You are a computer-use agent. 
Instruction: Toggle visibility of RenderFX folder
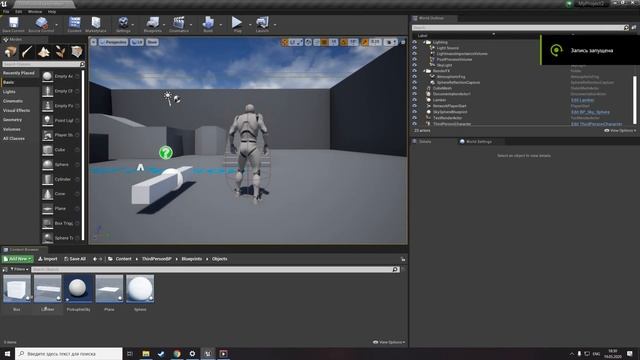coord(415,71)
